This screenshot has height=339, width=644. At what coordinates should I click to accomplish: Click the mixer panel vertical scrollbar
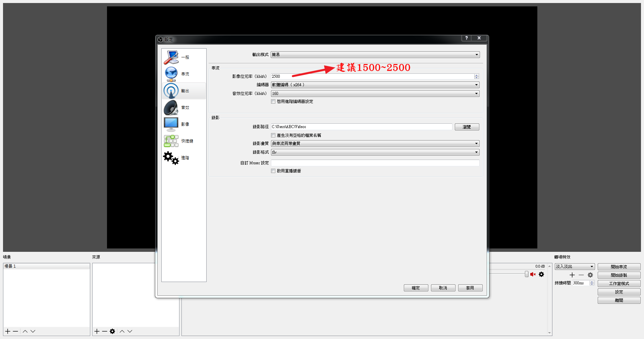[549, 299]
